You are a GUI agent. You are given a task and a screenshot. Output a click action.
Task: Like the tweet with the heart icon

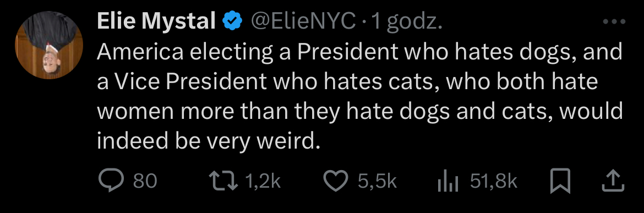click(x=336, y=181)
